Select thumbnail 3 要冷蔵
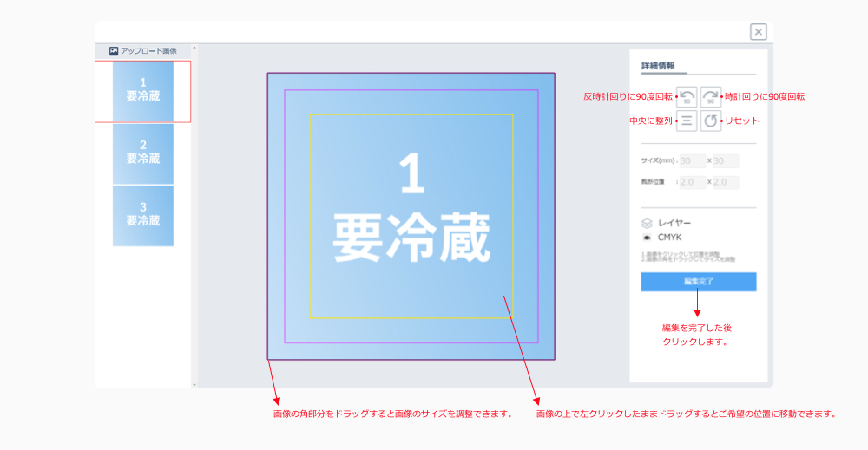Image resolution: width=868 pixels, height=450 pixels. click(x=143, y=215)
